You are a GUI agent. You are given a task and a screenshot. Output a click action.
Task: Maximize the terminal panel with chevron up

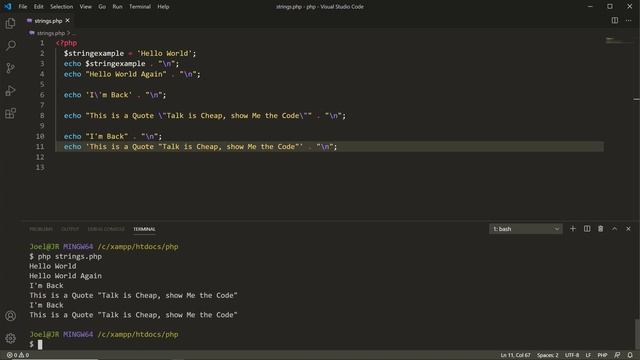pyautogui.click(x=614, y=229)
